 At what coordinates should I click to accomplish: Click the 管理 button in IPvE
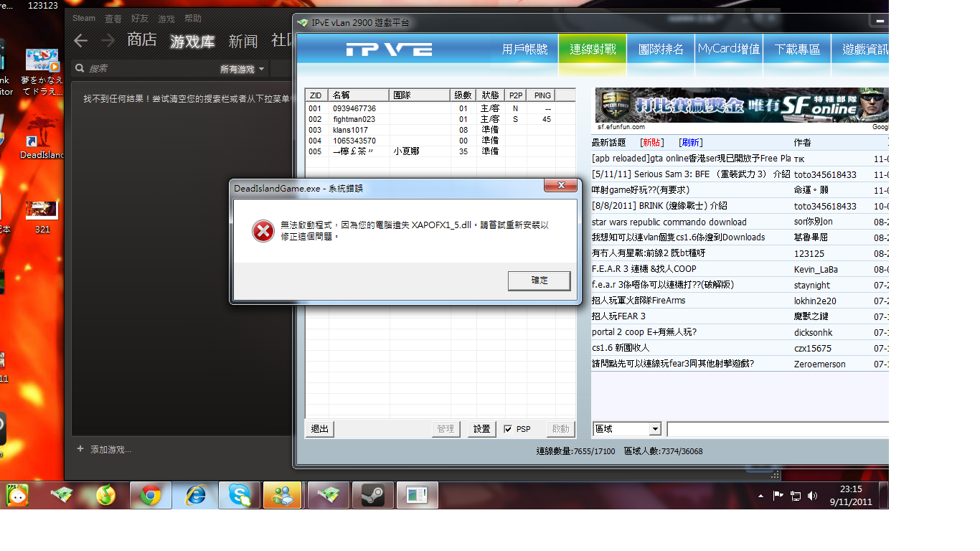pyautogui.click(x=446, y=429)
